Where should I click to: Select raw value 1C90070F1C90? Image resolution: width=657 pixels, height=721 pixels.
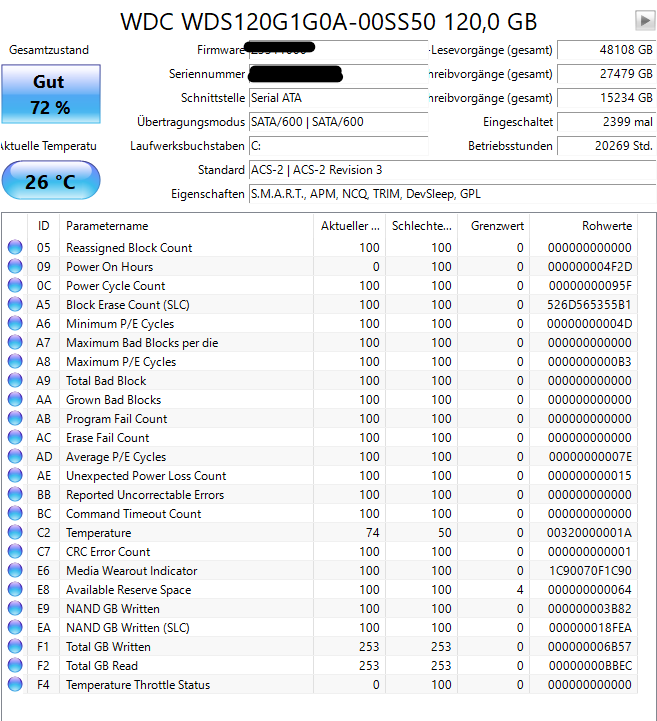(x=590, y=571)
